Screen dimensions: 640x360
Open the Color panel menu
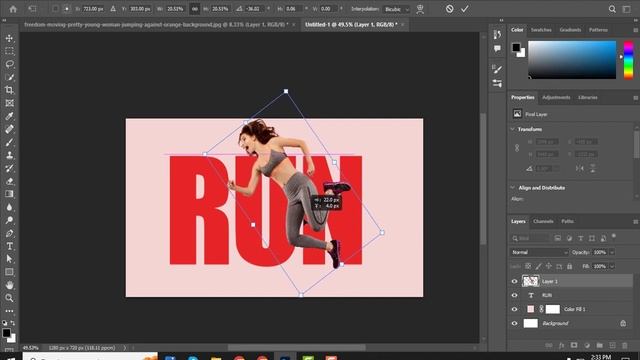pyautogui.click(x=635, y=30)
